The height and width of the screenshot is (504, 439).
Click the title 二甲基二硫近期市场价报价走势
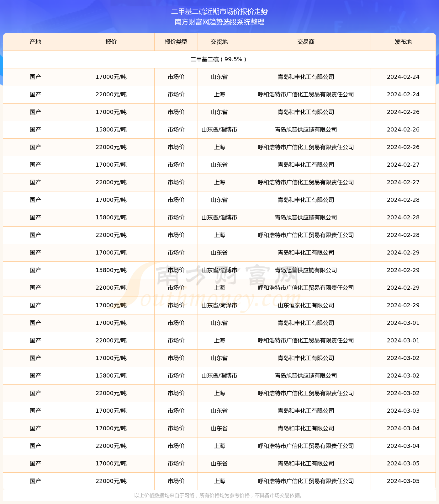coord(219,12)
